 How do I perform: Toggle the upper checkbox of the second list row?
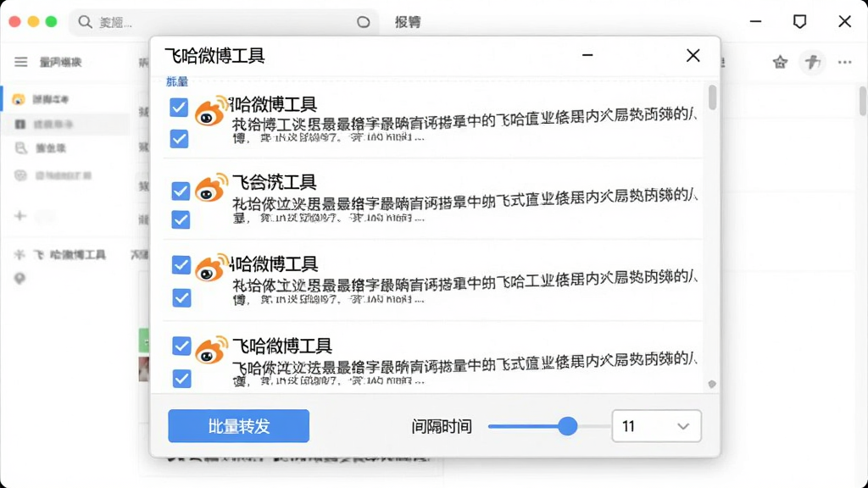[180, 191]
